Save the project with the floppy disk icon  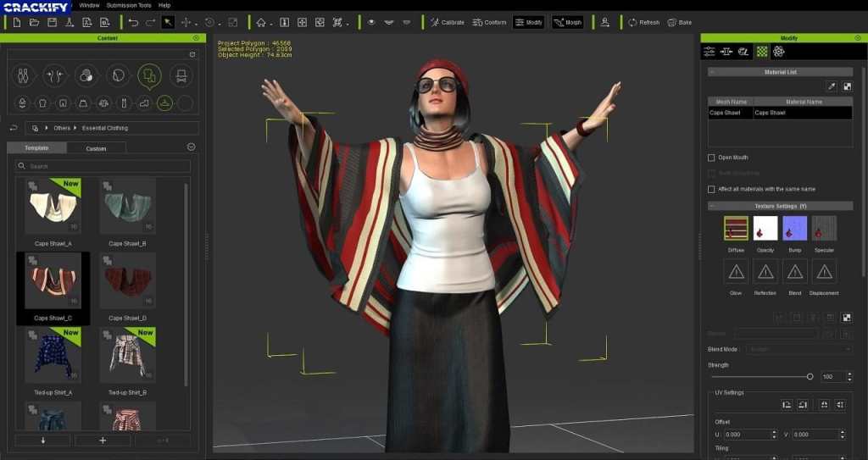(x=52, y=23)
